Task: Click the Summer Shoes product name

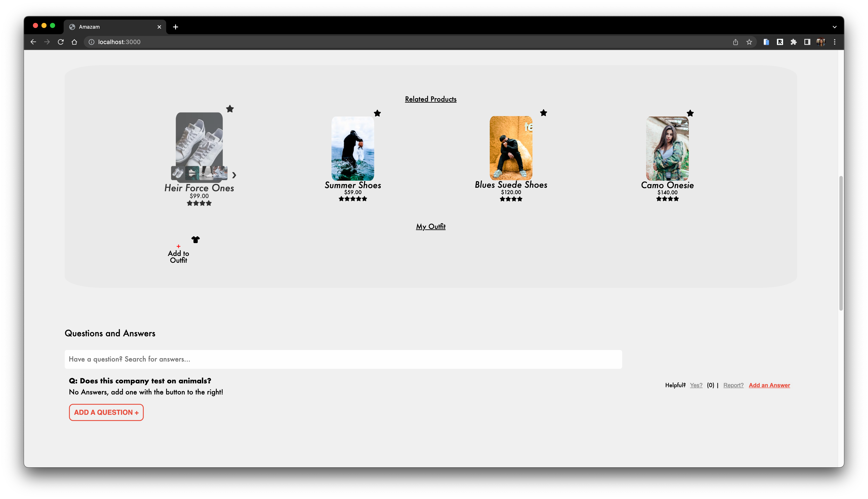Action: pos(353,185)
